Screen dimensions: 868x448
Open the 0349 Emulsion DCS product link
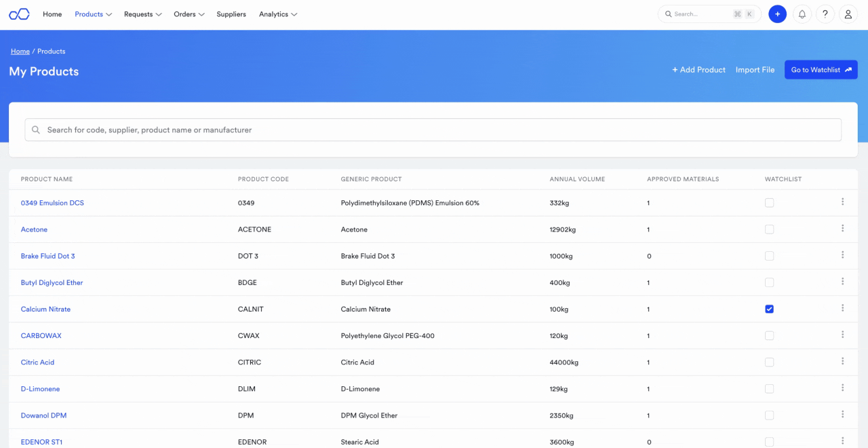point(52,203)
